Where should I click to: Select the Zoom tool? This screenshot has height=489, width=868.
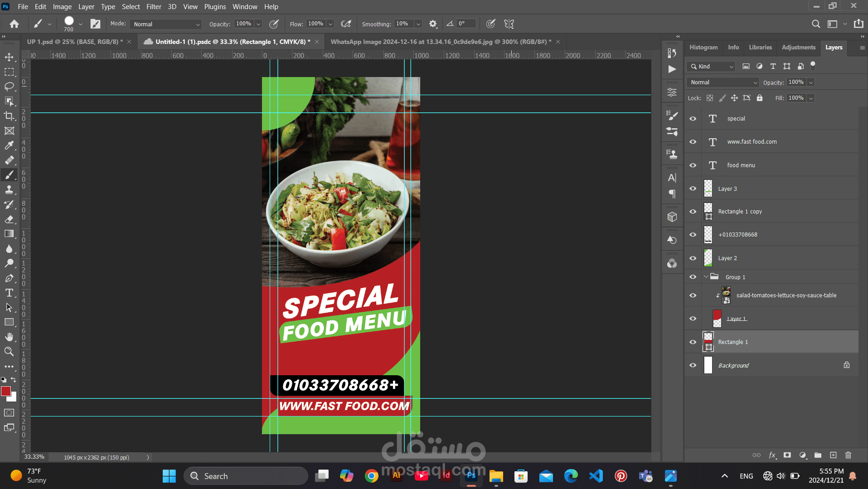[9, 351]
